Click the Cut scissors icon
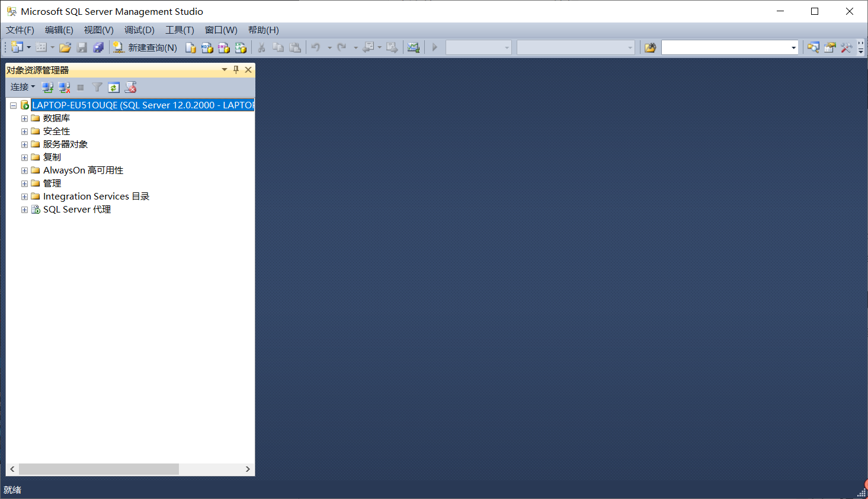This screenshot has width=868, height=499. coord(261,47)
